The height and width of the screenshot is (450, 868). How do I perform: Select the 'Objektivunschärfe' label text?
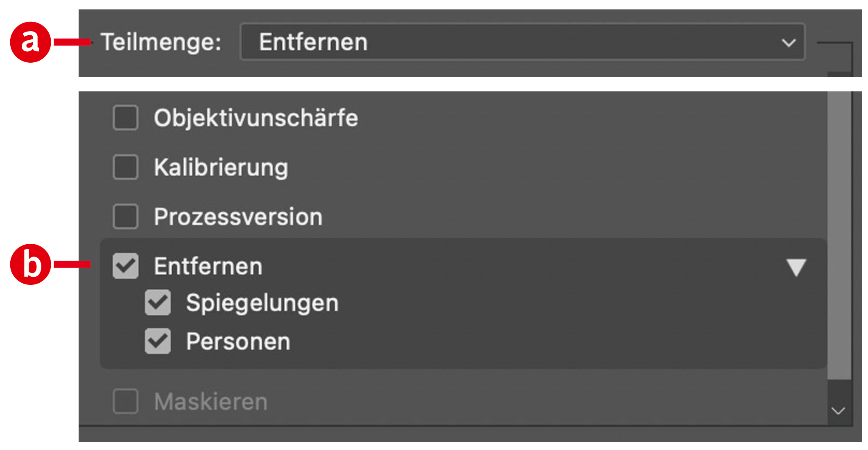(x=256, y=118)
